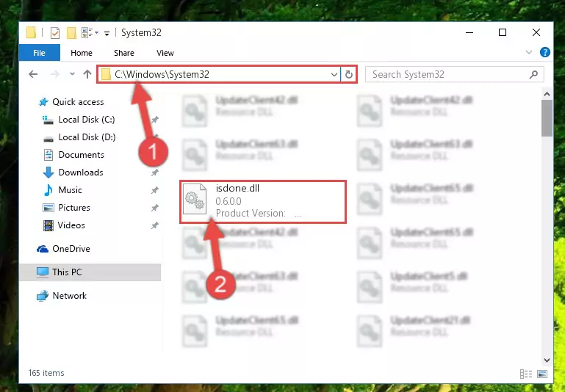
Task: Open Pictures in the sidebar
Action: (74, 208)
